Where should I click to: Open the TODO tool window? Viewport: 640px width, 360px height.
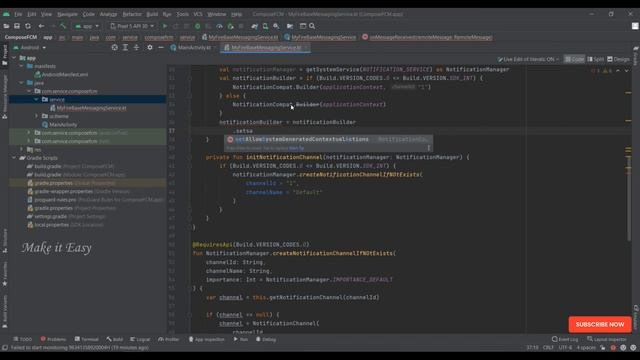[x=22, y=339]
